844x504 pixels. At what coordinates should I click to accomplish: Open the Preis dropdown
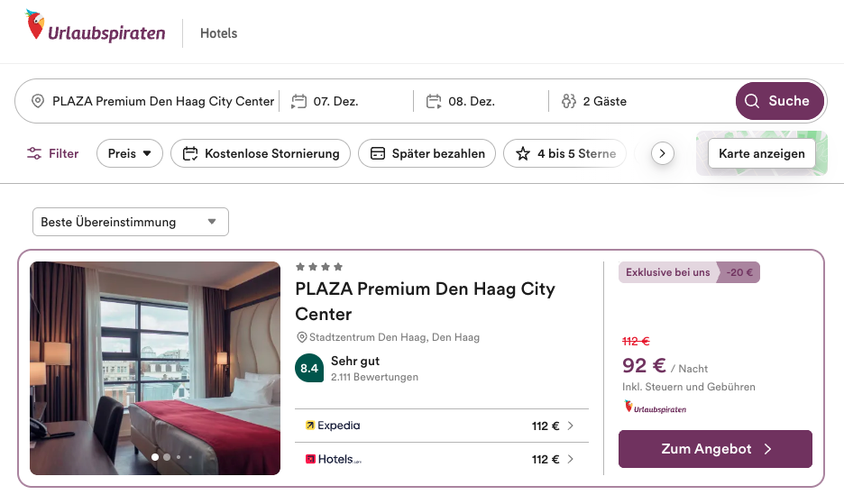(x=130, y=153)
